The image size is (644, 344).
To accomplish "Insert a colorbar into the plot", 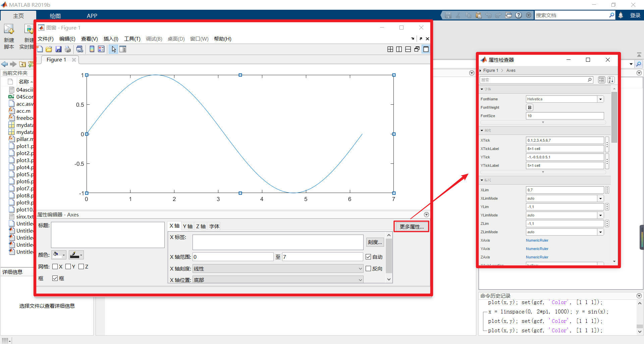I will click(x=92, y=49).
